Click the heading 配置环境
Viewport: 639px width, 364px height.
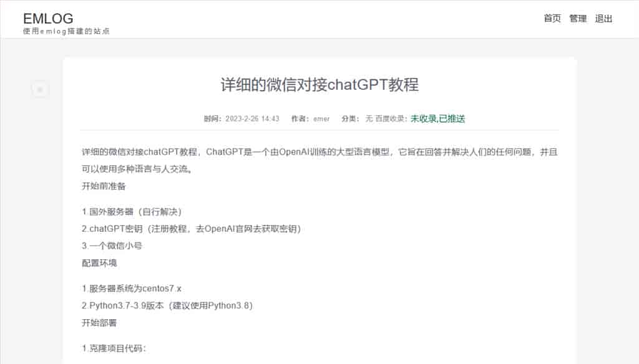coord(99,263)
